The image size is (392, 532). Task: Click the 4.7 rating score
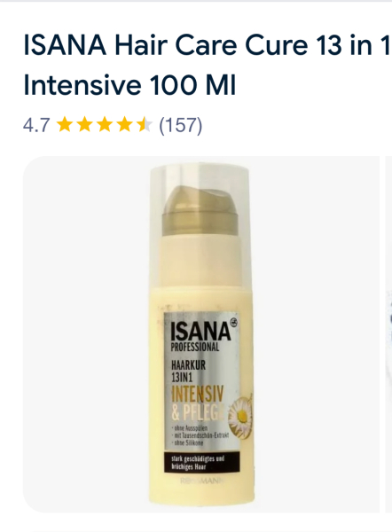pos(36,125)
